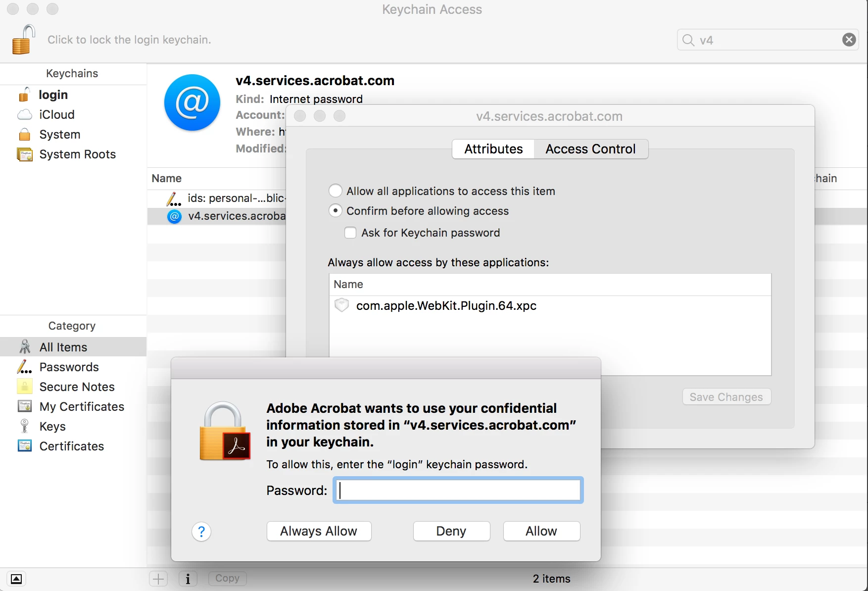868x591 pixels.
Task: Click the All Items icon
Action: [x=25, y=346]
